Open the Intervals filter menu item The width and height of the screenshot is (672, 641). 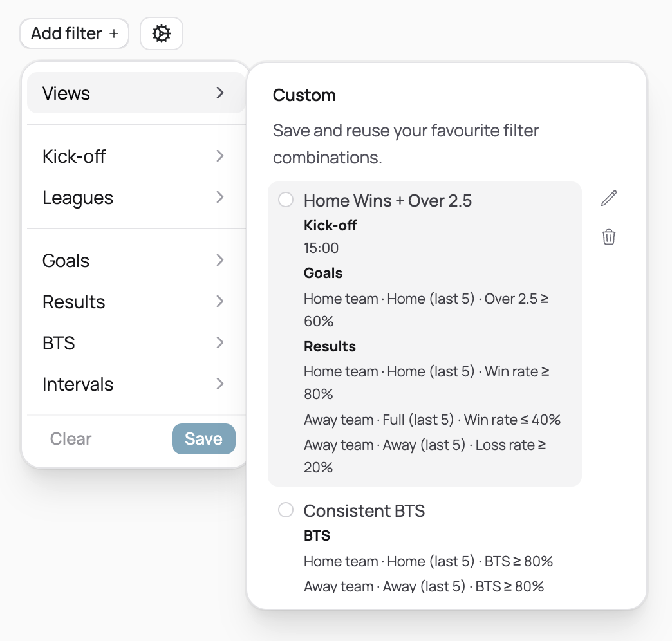coord(78,384)
